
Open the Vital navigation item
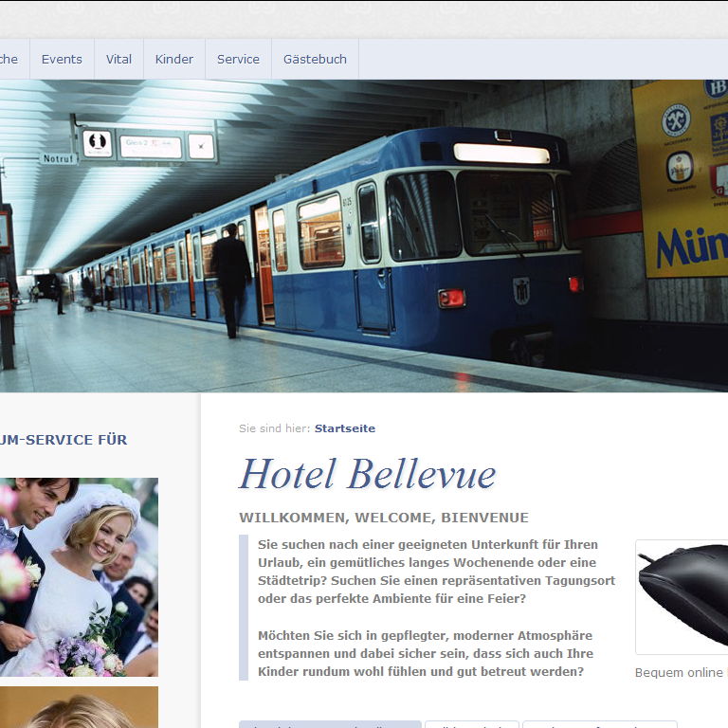tap(118, 59)
